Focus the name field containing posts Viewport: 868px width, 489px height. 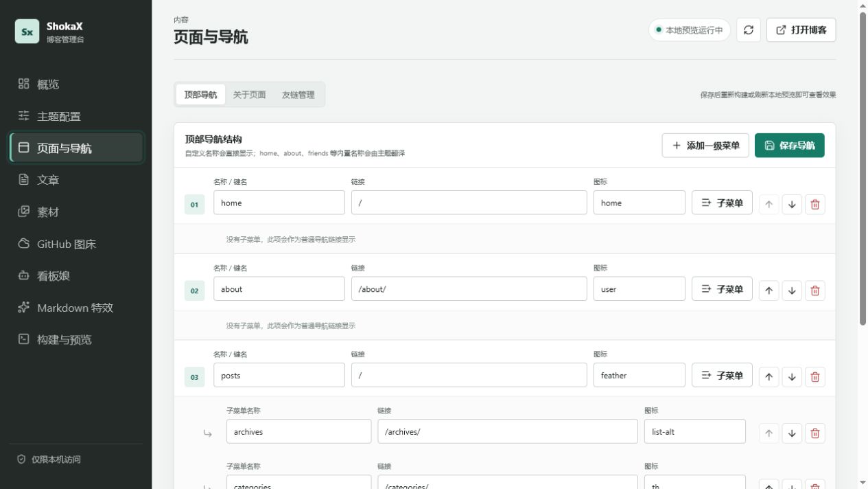[x=279, y=376]
